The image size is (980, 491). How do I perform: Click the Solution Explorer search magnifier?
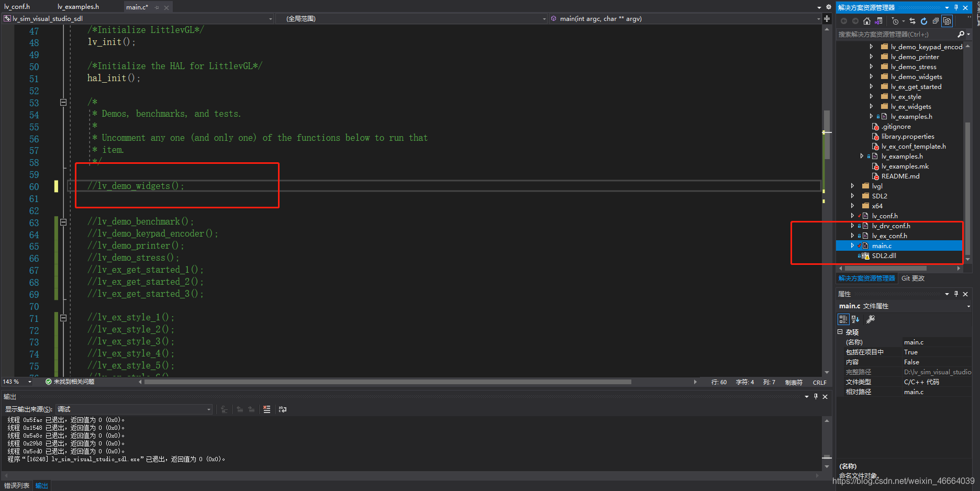[961, 34]
